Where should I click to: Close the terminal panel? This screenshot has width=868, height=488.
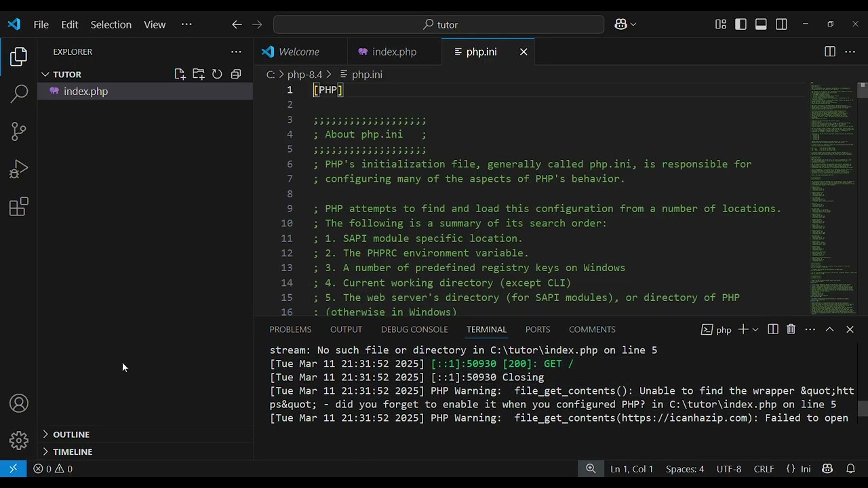(850, 329)
